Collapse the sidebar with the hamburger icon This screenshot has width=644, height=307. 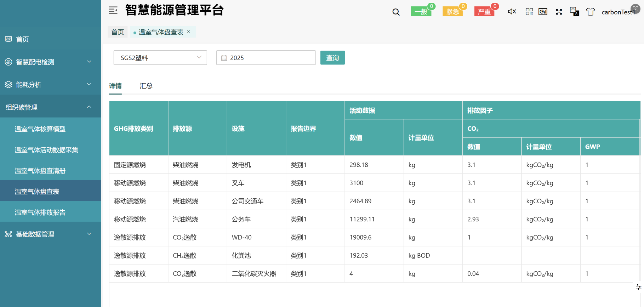113,11
